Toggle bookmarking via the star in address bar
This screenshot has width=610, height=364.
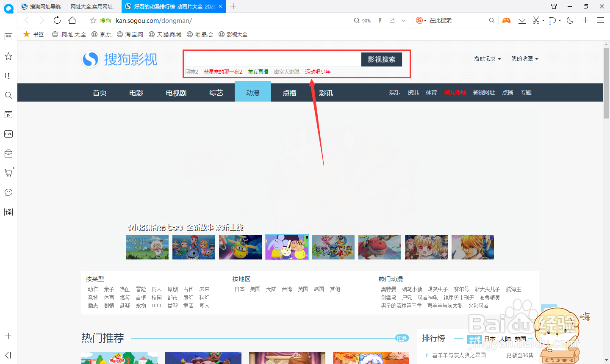click(93, 20)
